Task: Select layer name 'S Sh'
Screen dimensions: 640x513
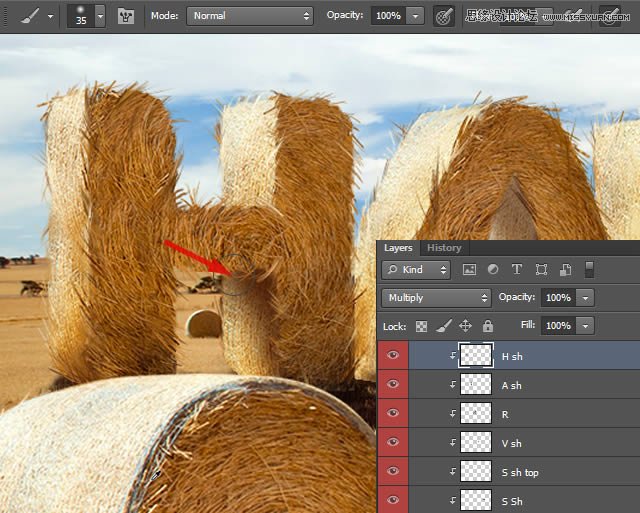Action: click(512, 502)
